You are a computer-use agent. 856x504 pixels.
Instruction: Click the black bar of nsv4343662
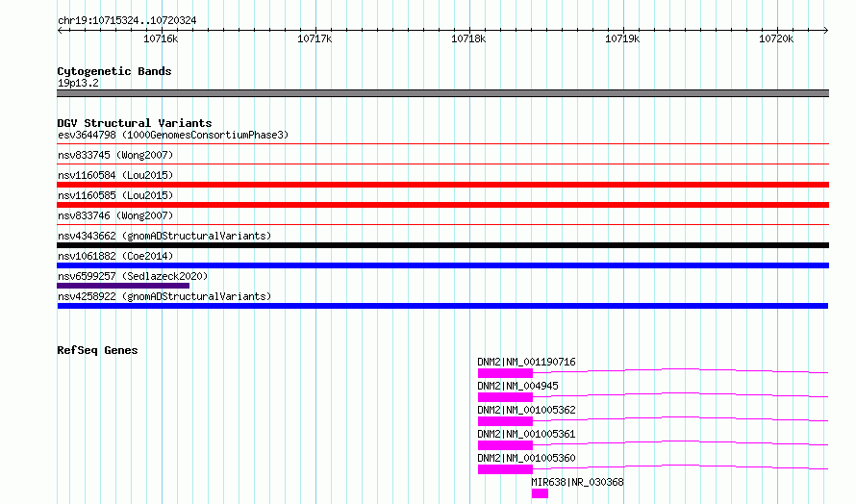(442, 245)
